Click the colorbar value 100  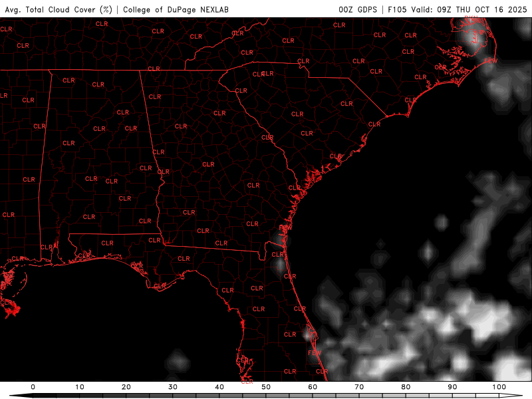(499, 387)
